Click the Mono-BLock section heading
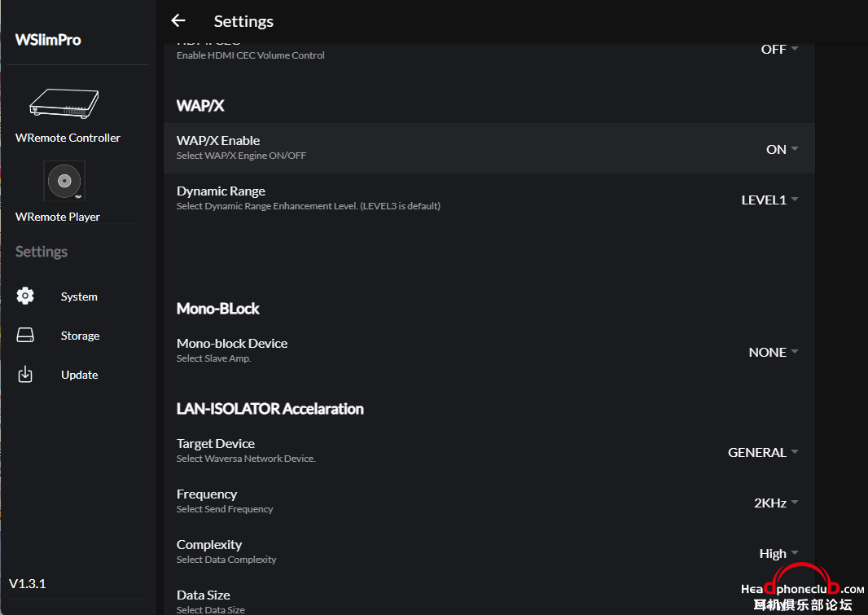The width and height of the screenshot is (868, 615). tap(217, 309)
